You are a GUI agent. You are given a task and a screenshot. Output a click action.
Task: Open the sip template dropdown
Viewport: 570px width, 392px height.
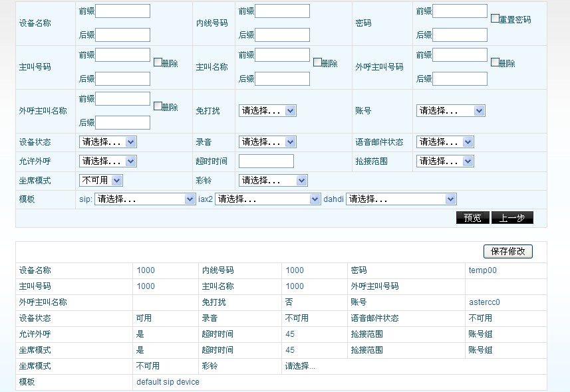tap(145, 199)
